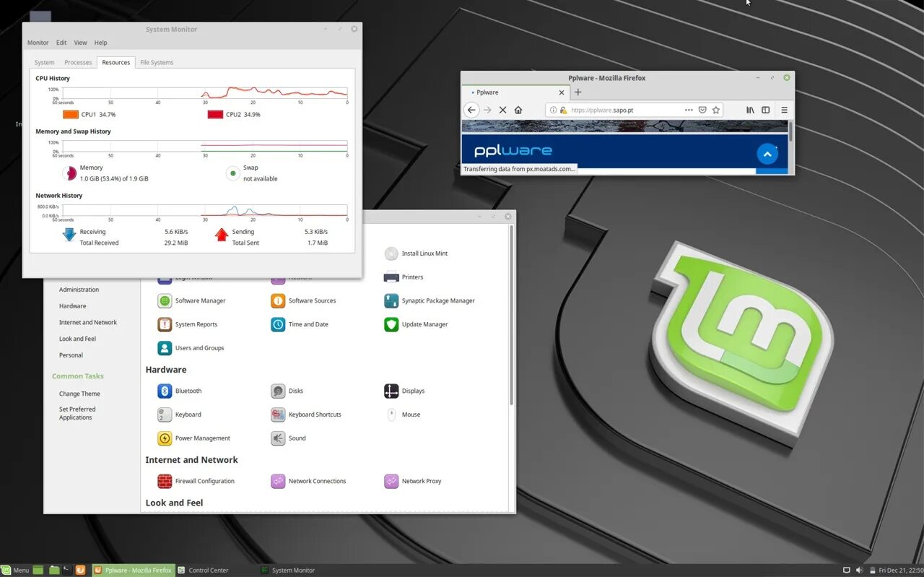This screenshot has height=577, width=924.
Task: Open the Edit menu in System Monitor
Action: coord(61,43)
